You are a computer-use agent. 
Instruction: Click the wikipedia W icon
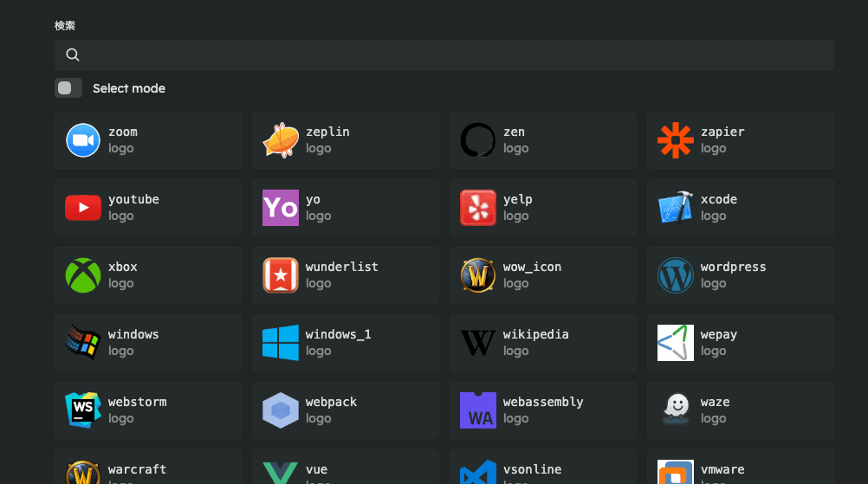coord(477,343)
